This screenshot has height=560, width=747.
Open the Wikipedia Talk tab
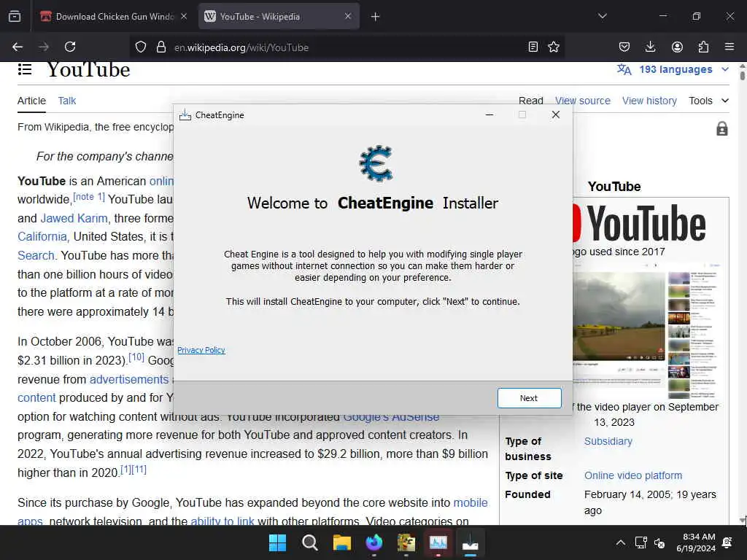click(x=66, y=101)
